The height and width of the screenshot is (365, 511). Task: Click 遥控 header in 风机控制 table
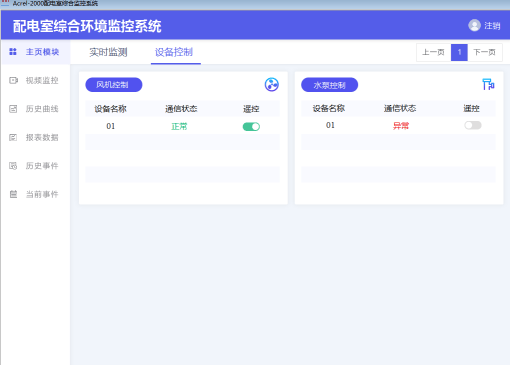click(x=251, y=109)
